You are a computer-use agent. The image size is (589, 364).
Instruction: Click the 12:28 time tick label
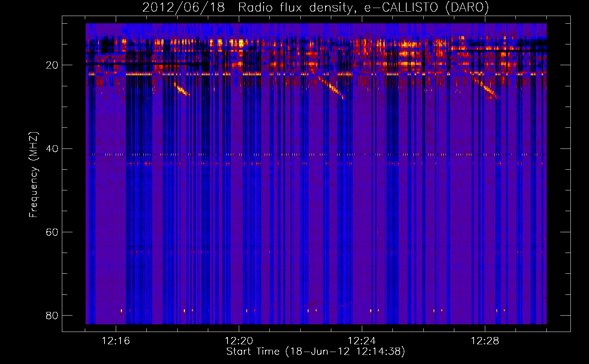click(x=485, y=341)
